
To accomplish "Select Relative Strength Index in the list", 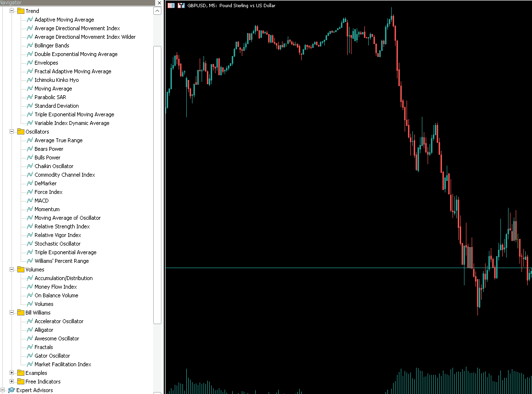I will pyautogui.click(x=62, y=226).
